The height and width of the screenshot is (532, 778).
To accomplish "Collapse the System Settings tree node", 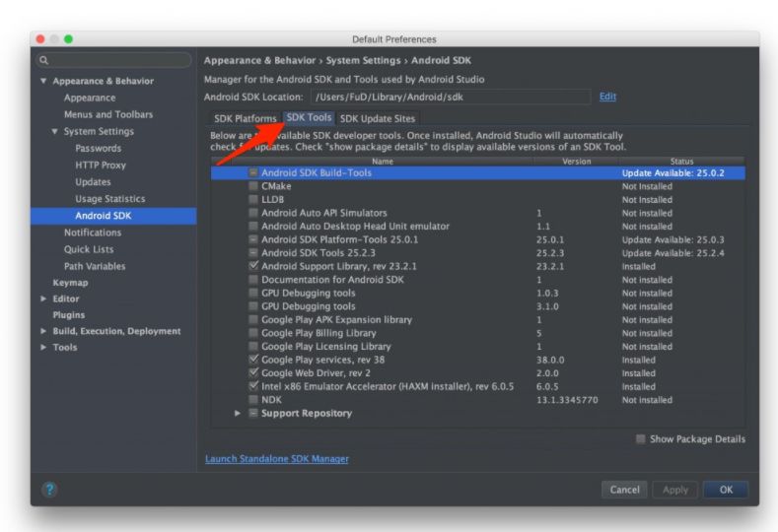I will [x=56, y=131].
